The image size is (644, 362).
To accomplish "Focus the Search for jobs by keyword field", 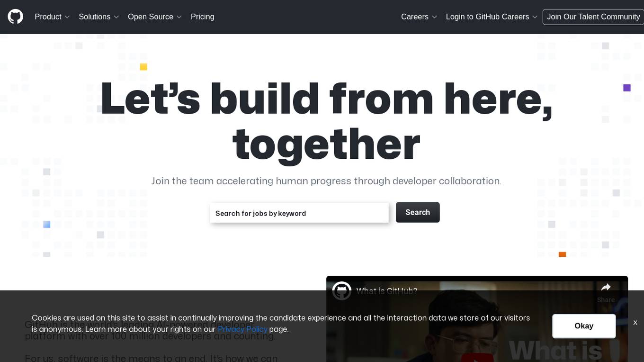I will pyautogui.click(x=299, y=213).
